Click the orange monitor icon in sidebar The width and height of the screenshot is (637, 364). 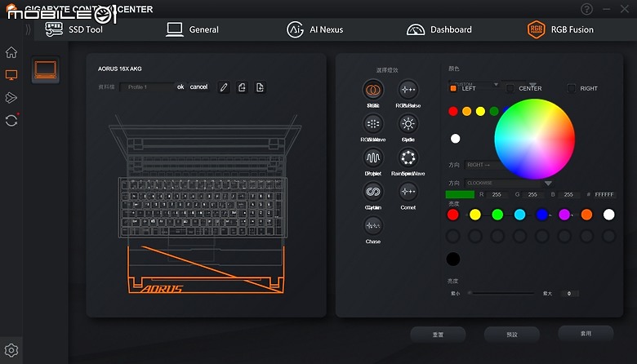[x=11, y=75]
